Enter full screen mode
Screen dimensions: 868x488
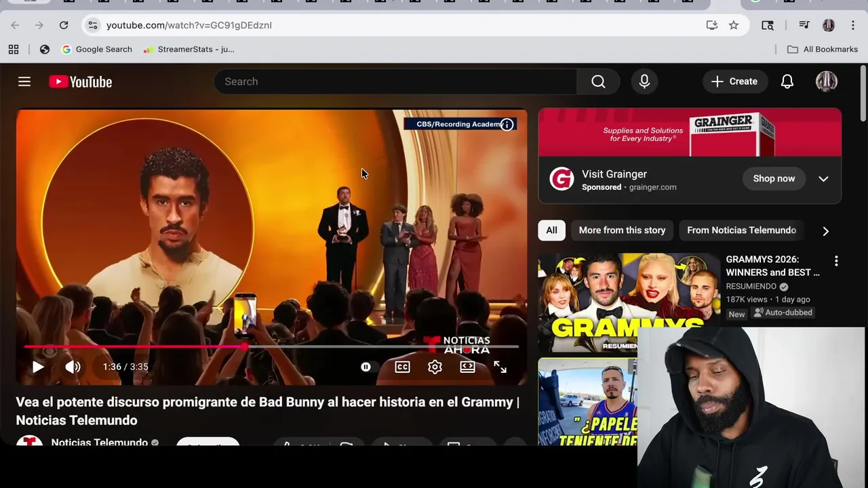tap(500, 367)
